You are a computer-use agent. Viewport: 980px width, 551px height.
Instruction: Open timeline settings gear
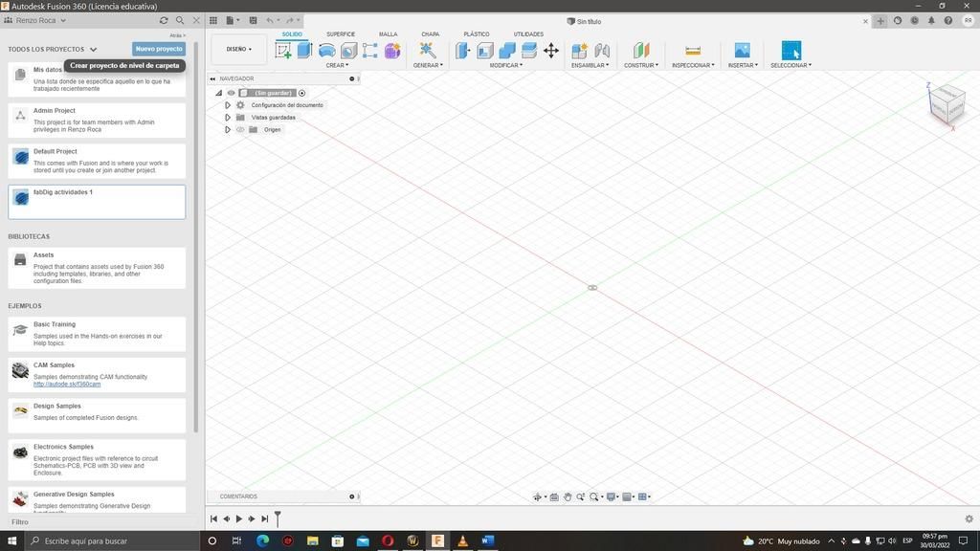pyautogui.click(x=969, y=518)
